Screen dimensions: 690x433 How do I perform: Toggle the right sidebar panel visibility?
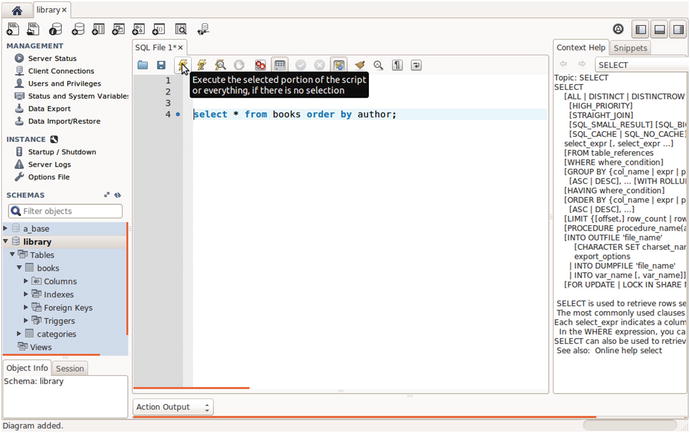point(678,29)
